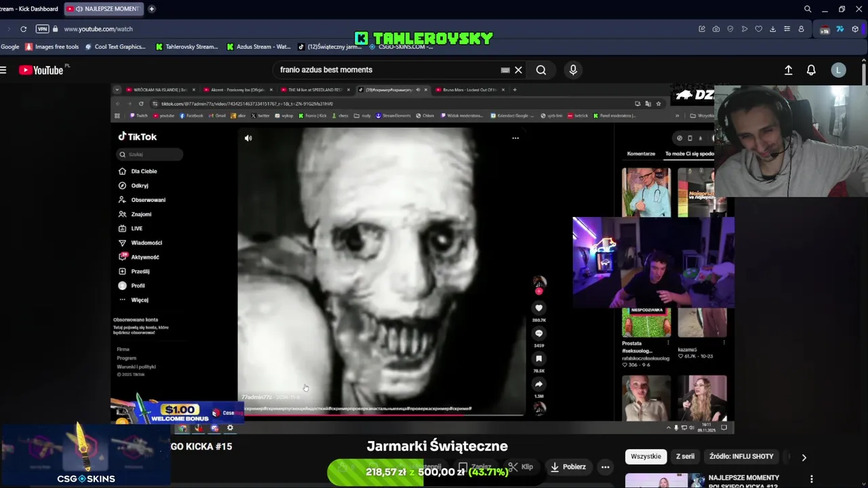Open the browser tab search magnifier
The height and width of the screenshot is (488, 868).
tap(808, 9)
